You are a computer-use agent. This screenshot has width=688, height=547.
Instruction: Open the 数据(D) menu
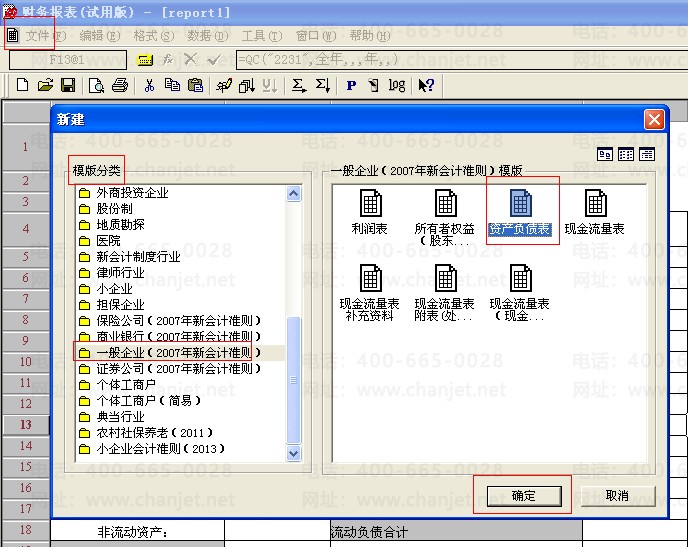pos(208,36)
